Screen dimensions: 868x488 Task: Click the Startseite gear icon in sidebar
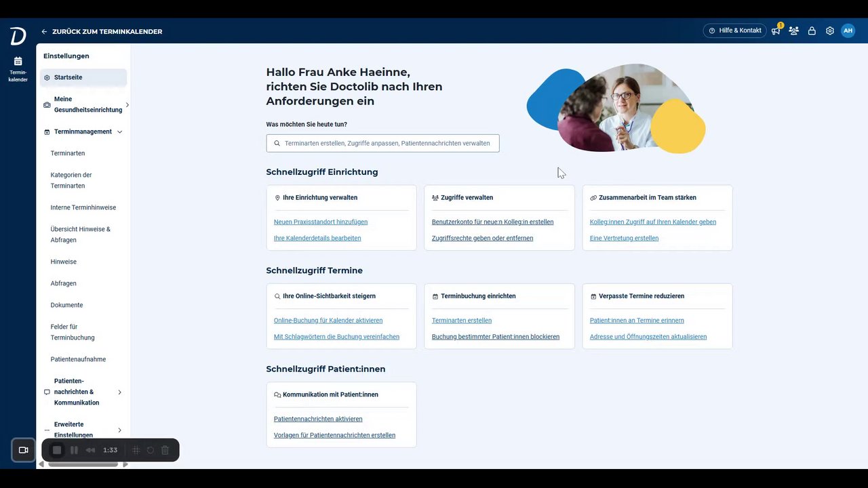(x=47, y=78)
